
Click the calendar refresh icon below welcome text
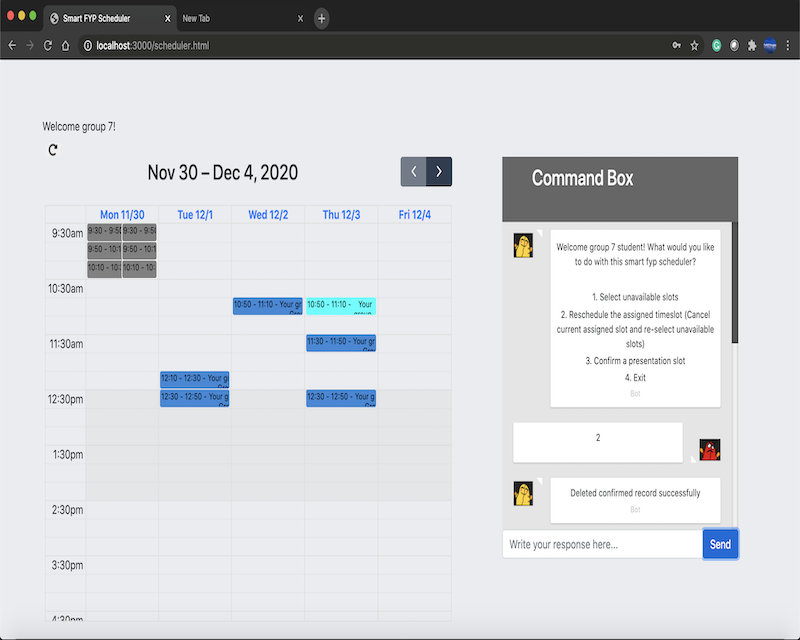53,150
